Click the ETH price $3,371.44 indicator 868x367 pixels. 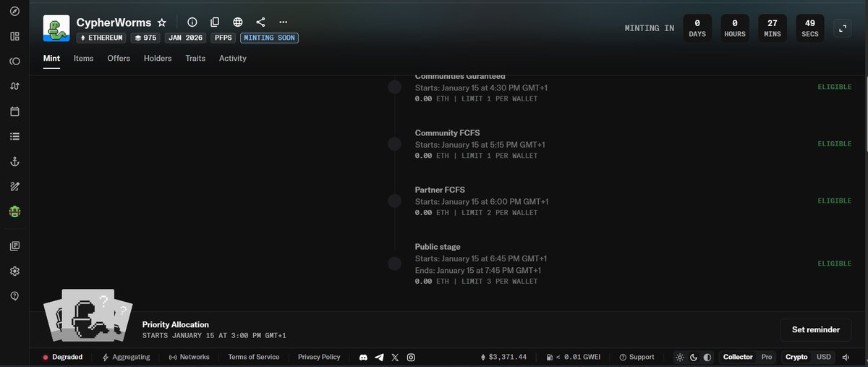click(504, 357)
